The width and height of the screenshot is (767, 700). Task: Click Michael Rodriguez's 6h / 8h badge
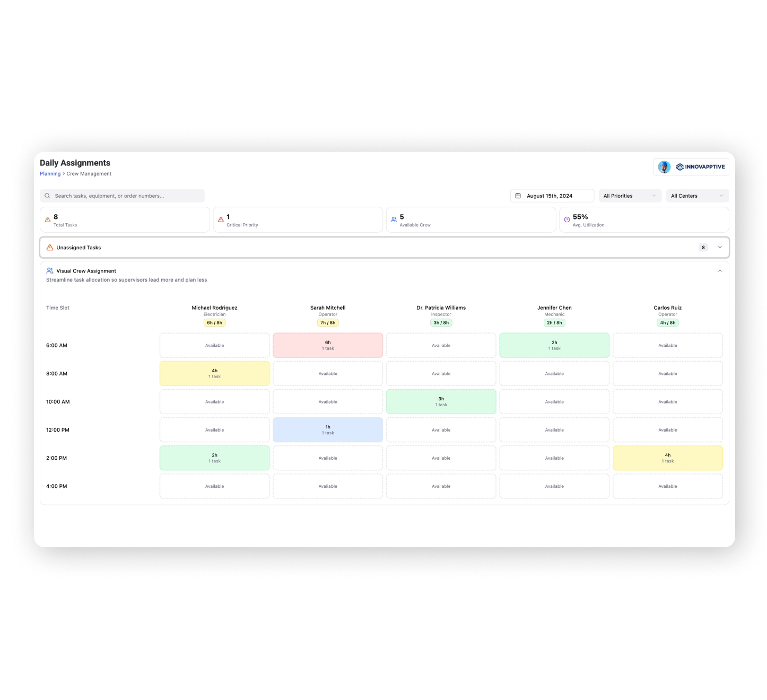(x=215, y=322)
